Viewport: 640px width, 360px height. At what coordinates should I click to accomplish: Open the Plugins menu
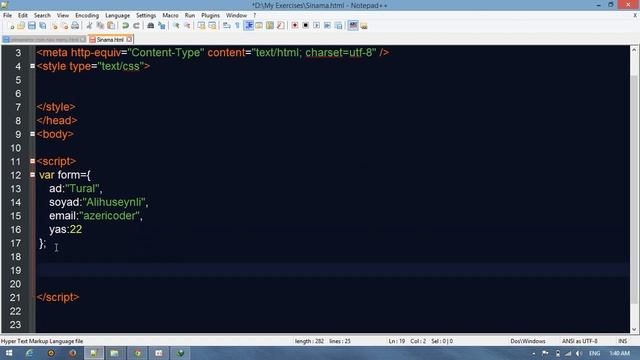click(x=210, y=16)
